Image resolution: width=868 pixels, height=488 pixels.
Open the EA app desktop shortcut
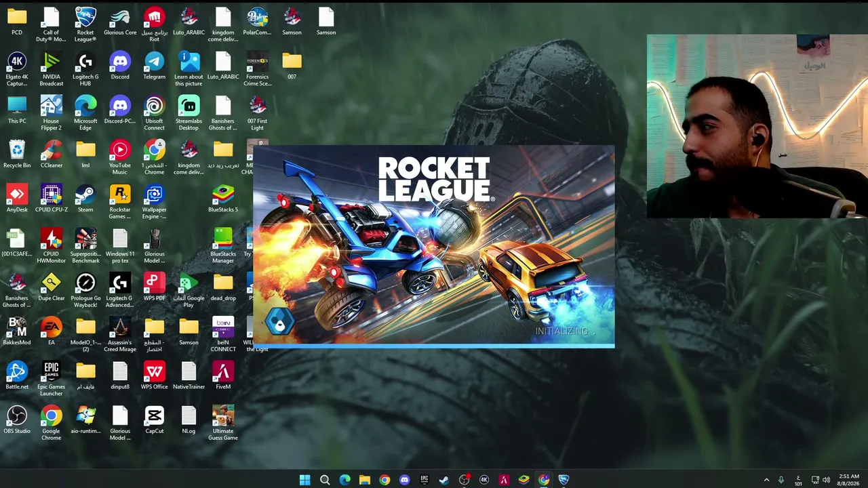coord(51,331)
